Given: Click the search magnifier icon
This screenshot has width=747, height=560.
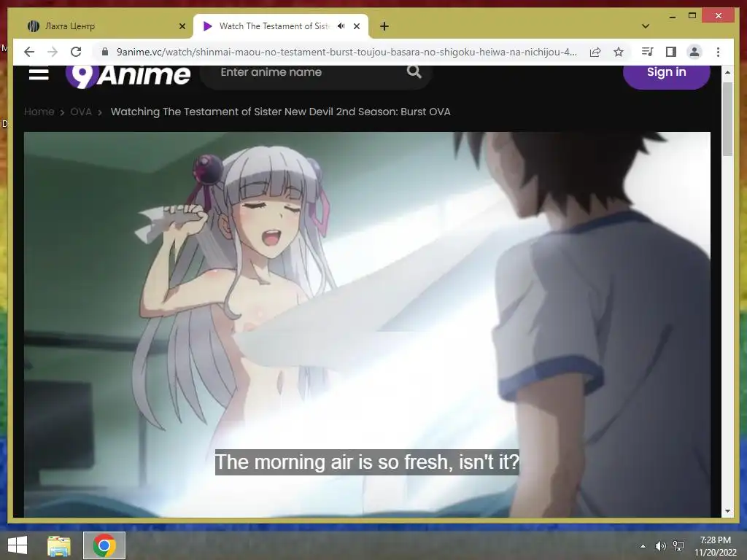Looking at the screenshot, I should coord(414,72).
